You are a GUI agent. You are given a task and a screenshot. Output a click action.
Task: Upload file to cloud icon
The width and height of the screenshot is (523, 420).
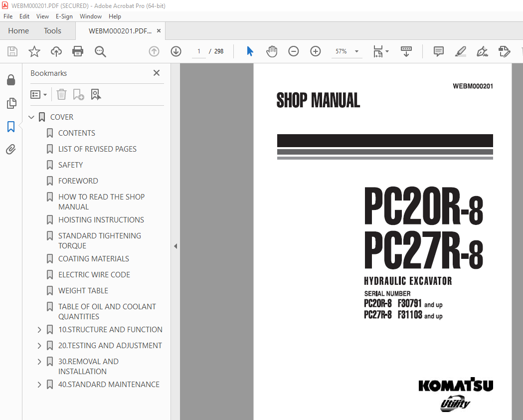tap(56, 51)
